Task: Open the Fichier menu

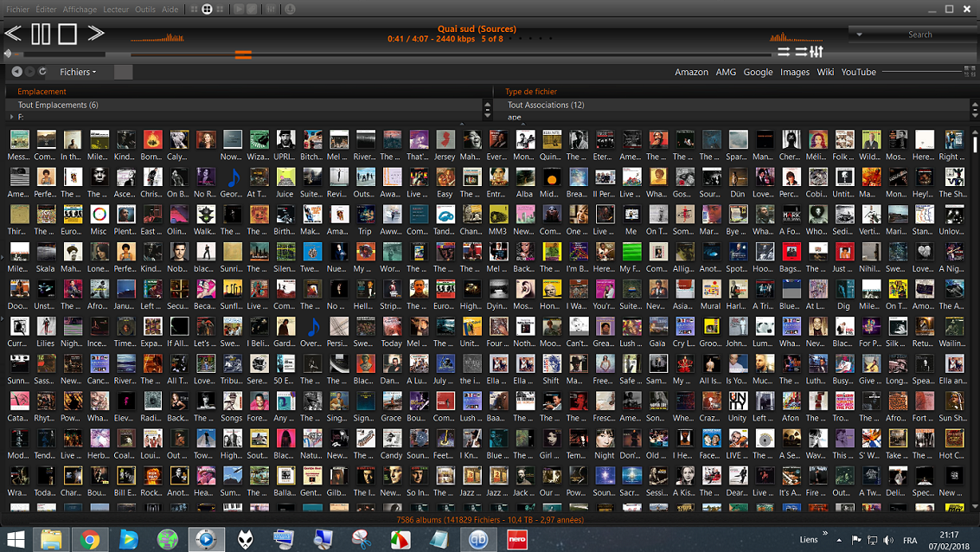Action: (17, 10)
